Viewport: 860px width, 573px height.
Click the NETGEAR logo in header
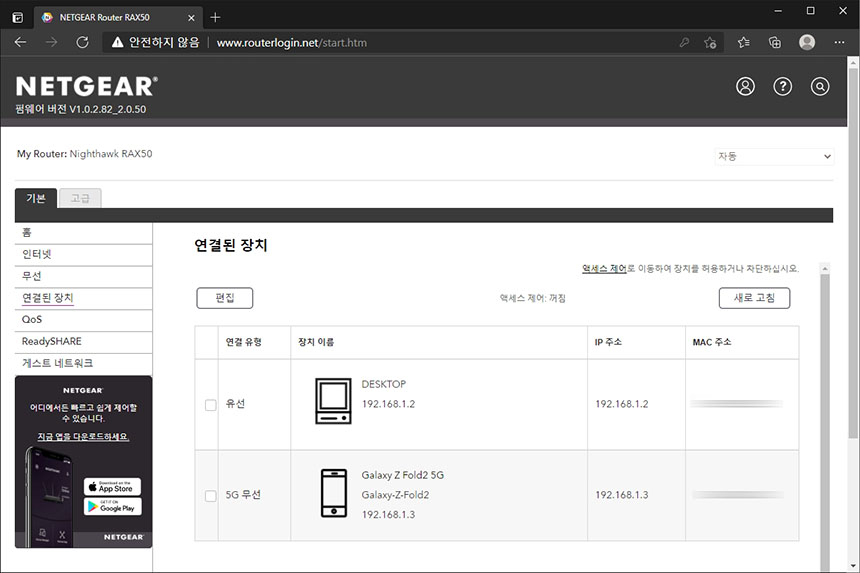click(87, 87)
